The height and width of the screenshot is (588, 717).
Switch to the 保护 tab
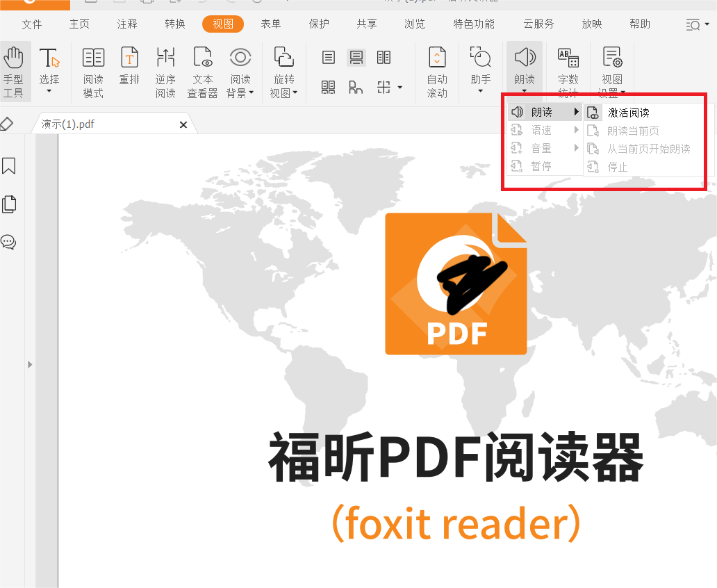point(319,24)
